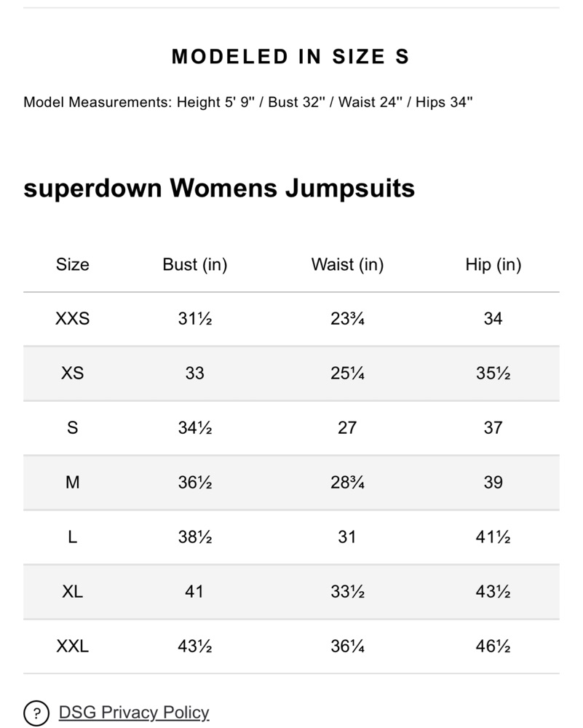This screenshot has height=728, width=583.
Task: Select the XS size row label
Action: tap(72, 373)
